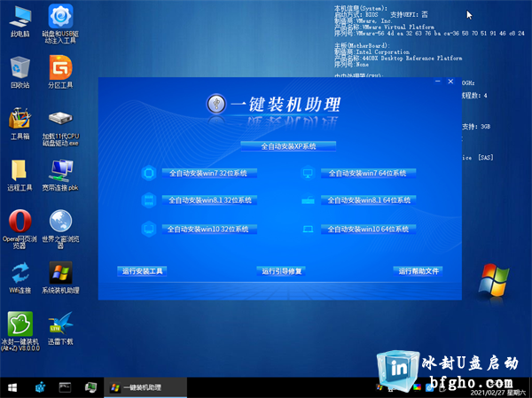
Task: Open the 工具箱 toolbox icon
Action: pyautogui.click(x=20, y=123)
